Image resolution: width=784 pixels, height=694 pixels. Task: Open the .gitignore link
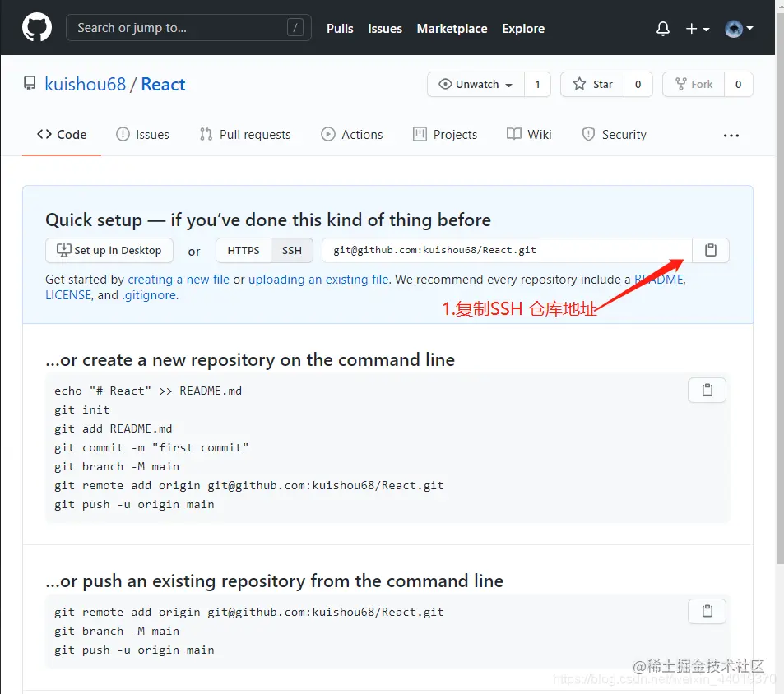click(x=149, y=295)
